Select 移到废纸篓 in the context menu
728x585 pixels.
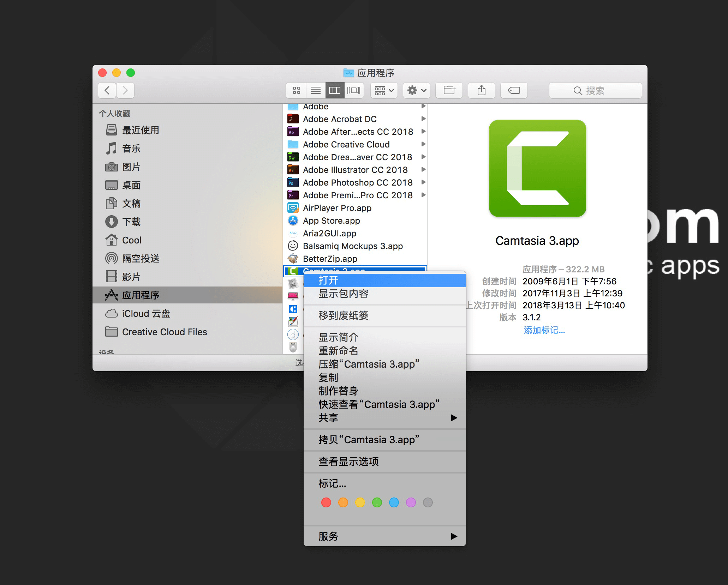tap(343, 316)
